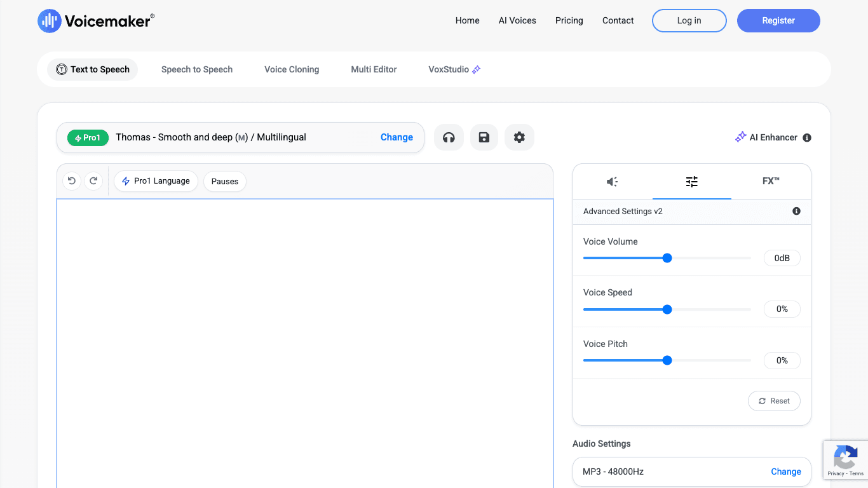The height and width of the screenshot is (488, 868).
Task: Change the selected Thomas voice
Action: click(x=397, y=137)
